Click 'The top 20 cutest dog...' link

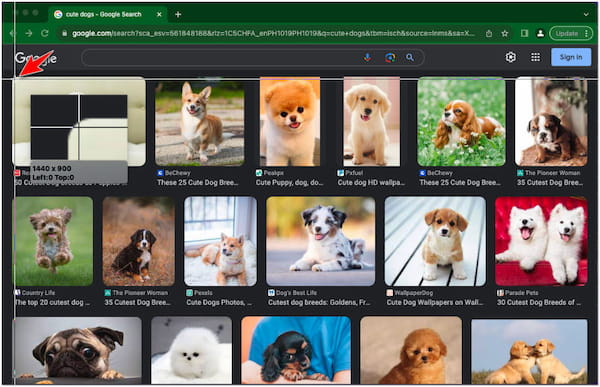click(52, 302)
